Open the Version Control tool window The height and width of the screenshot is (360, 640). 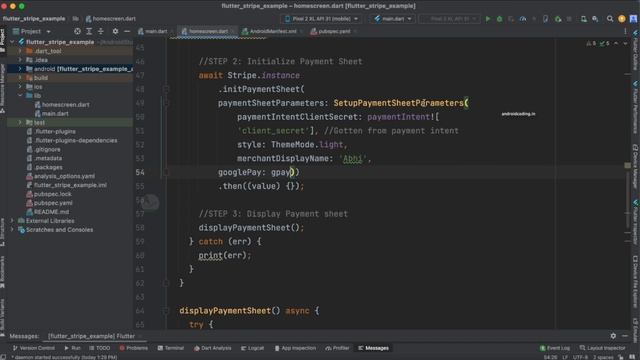click(x=33, y=348)
